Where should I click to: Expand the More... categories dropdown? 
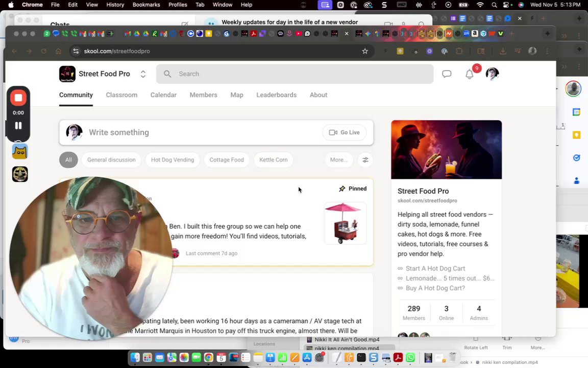tap(338, 160)
